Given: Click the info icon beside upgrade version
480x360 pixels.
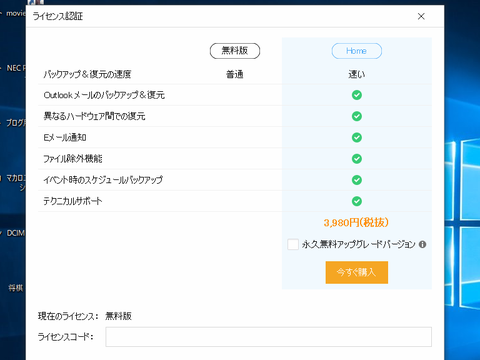Looking at the screenshot, I should point(422,244).
